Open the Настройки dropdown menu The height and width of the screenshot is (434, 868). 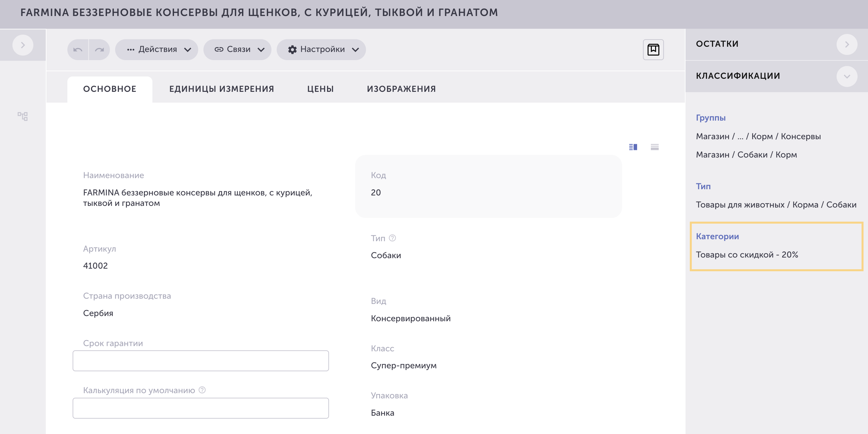tap(321, 49)
